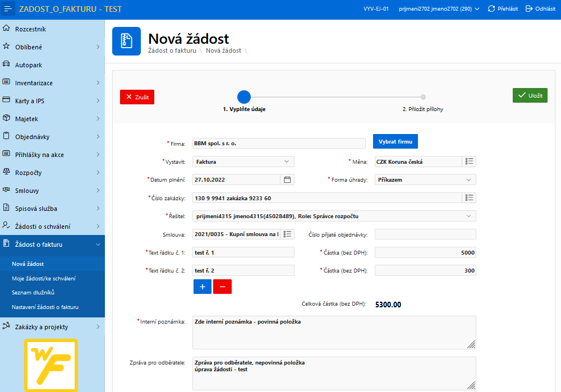
Task: Click the Vybrat firmu button
Action: pyautogui.click(x=396, y=142)
